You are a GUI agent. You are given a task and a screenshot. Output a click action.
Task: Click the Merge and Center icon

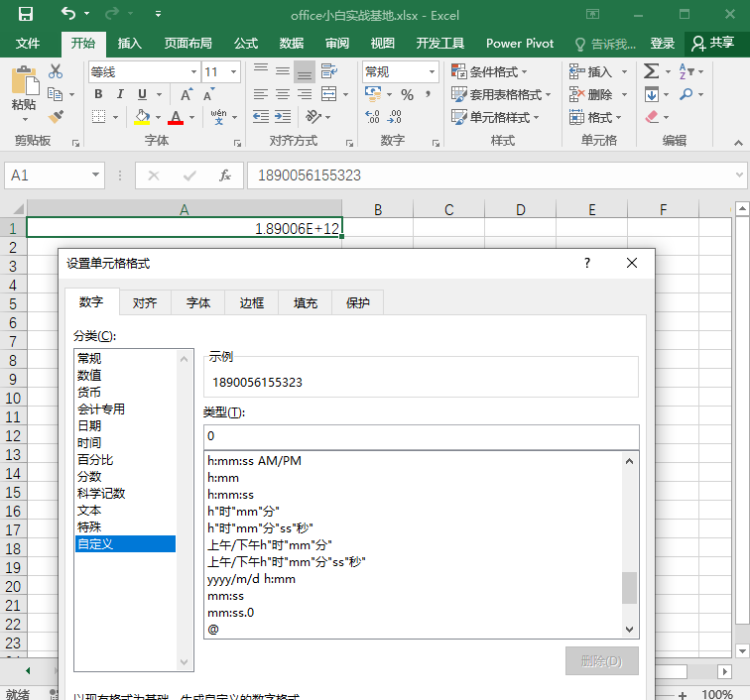coord(329,94)
